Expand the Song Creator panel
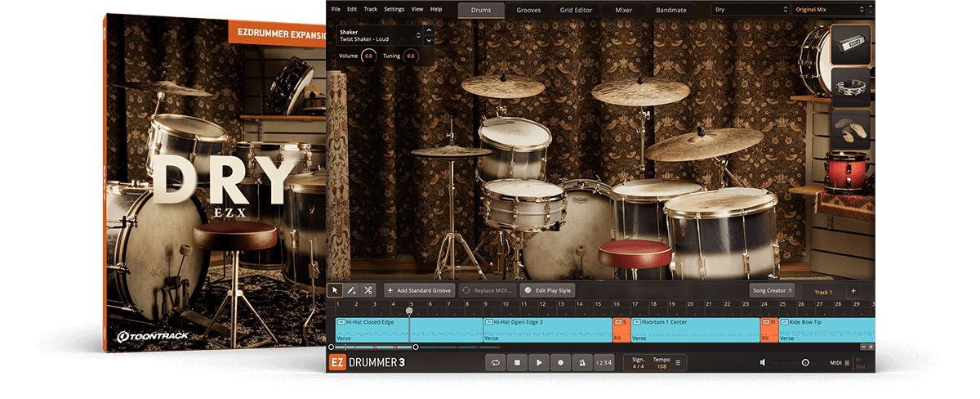Screen dimensions: 980x399 point(771,290)
